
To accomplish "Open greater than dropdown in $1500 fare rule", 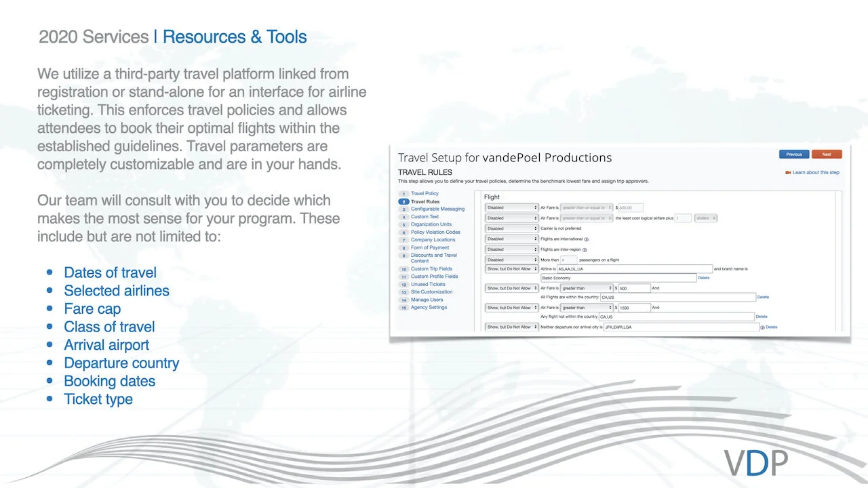I will 587,308.
